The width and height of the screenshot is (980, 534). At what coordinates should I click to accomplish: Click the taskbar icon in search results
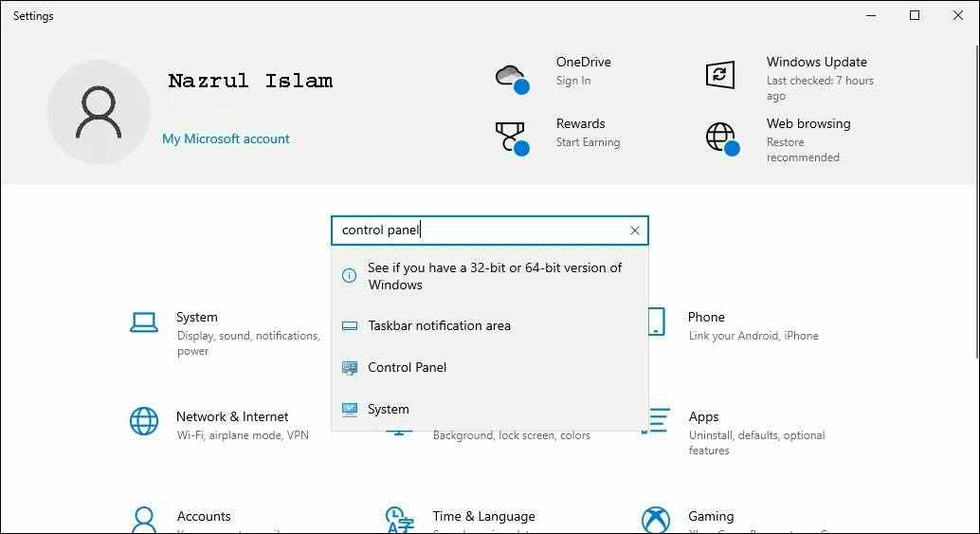click(x=350, y=325)
